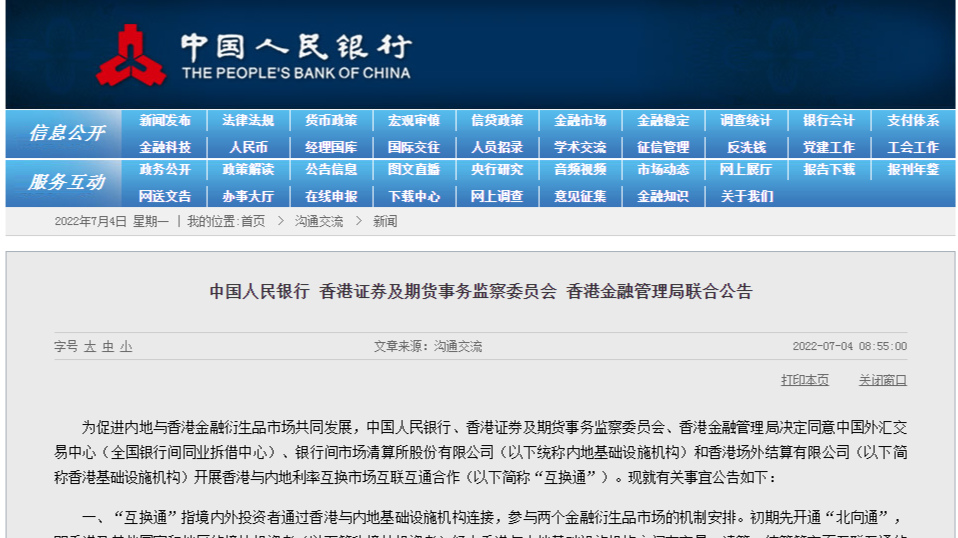Click the article title heading
This screenshot has height=538, width=958.
click(481, 291)
